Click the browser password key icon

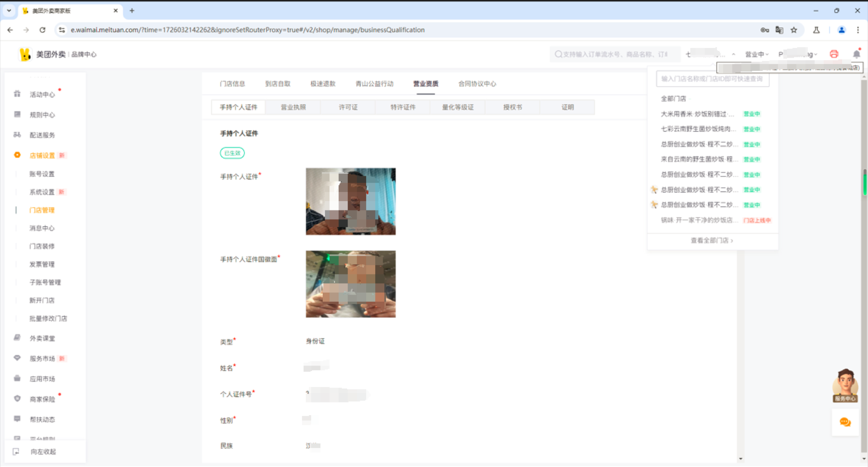[x=764, y=30]
